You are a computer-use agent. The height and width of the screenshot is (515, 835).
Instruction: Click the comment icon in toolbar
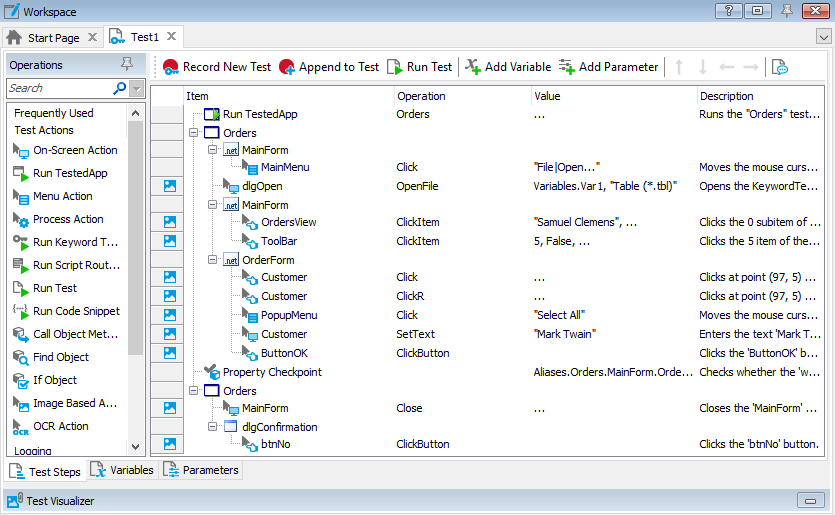click(x=780, y=67)
